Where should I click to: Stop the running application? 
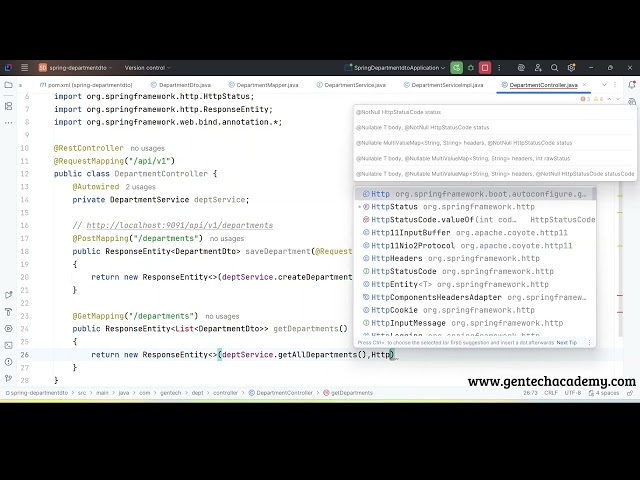[x=485, y=68]
